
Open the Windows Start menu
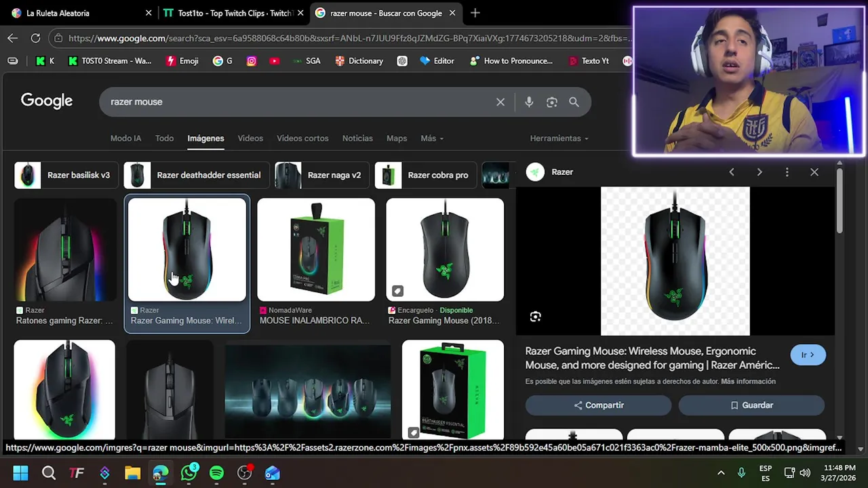(20, 473)
